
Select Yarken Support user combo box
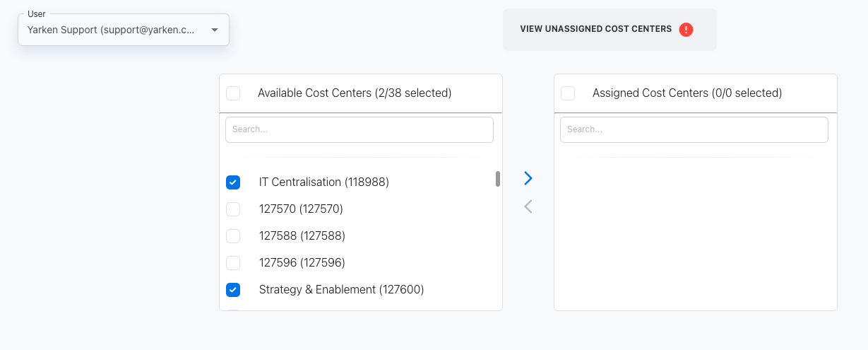point(113,30)
